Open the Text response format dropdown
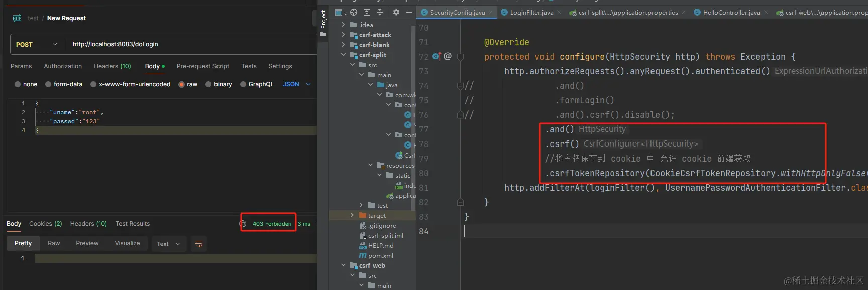The width and height of the screenshot is (868, 290). click(x=168, y=244)
